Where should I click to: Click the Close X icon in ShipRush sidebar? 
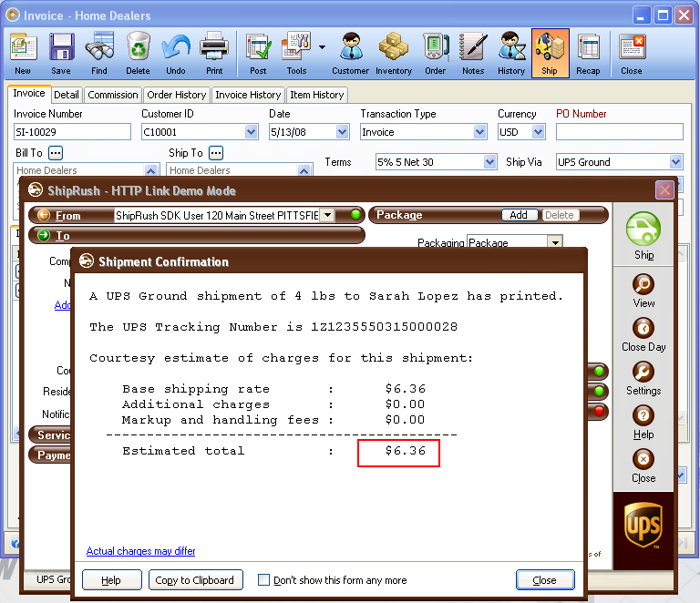click(x=643, y=459)
